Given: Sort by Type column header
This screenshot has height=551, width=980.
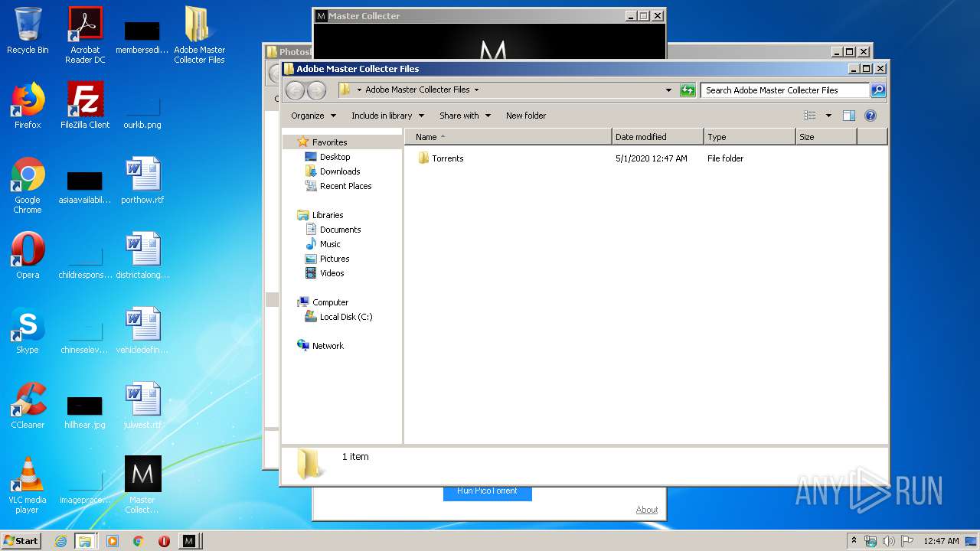Looking at the screenshot, I should point(750,137).
